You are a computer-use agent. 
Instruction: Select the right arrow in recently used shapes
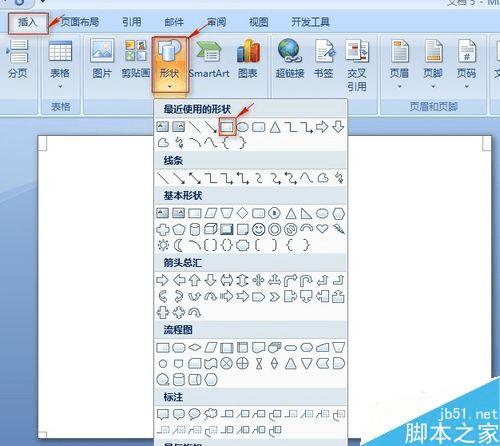click(x=322, y=127)
